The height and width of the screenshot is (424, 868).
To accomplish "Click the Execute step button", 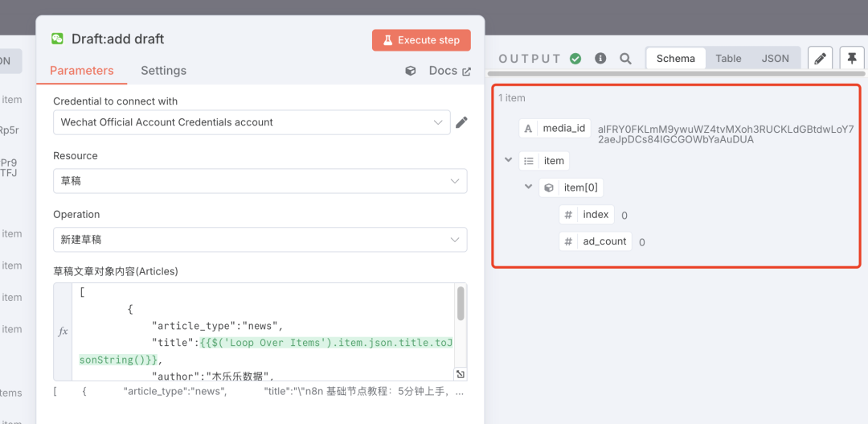I will [x=421, y=40].
